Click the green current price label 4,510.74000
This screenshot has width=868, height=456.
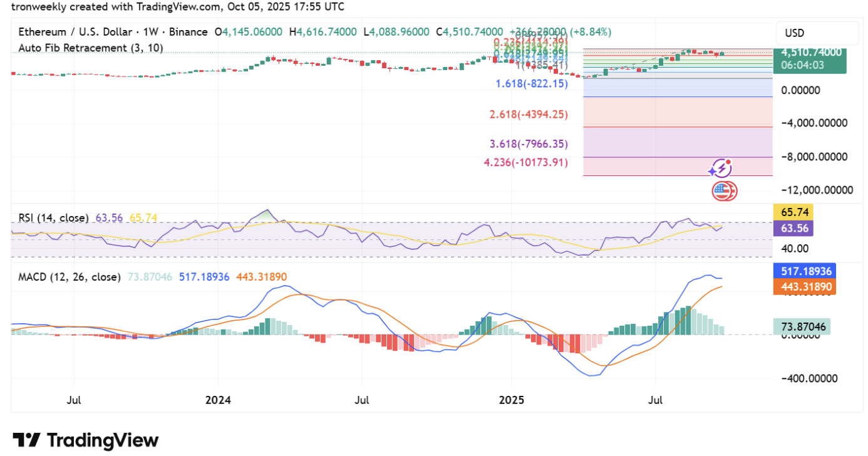810,53
